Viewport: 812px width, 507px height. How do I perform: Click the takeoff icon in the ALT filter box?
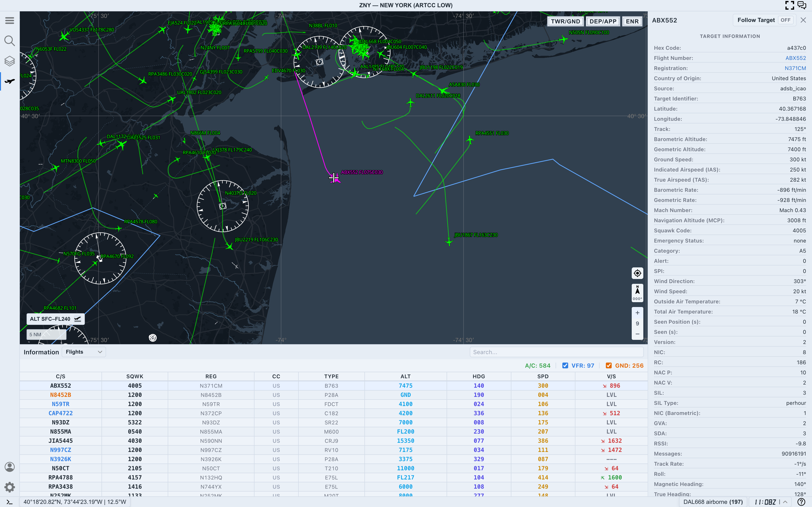point(78,319)
